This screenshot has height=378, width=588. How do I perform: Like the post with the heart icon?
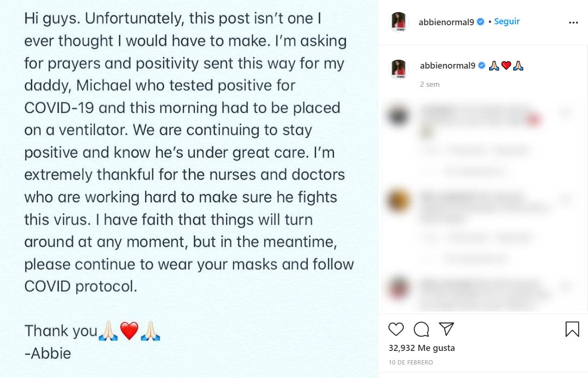tap(396, 329)
